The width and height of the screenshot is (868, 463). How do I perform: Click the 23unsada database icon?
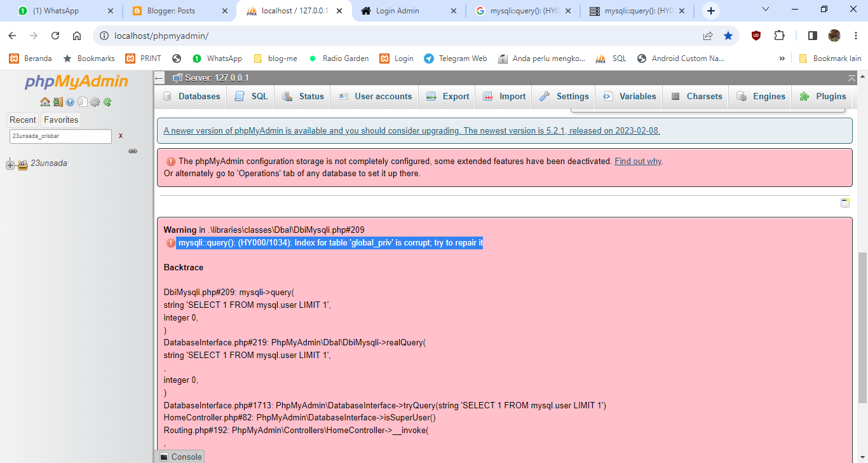click(23, 164)
